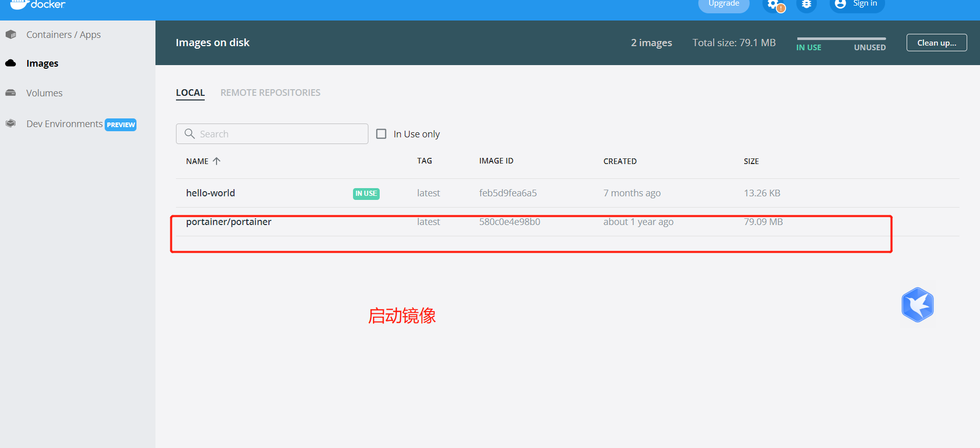Viewport: 980px width, 448px height.
Task: Click the Upgrade button
Action: [723, 5]
